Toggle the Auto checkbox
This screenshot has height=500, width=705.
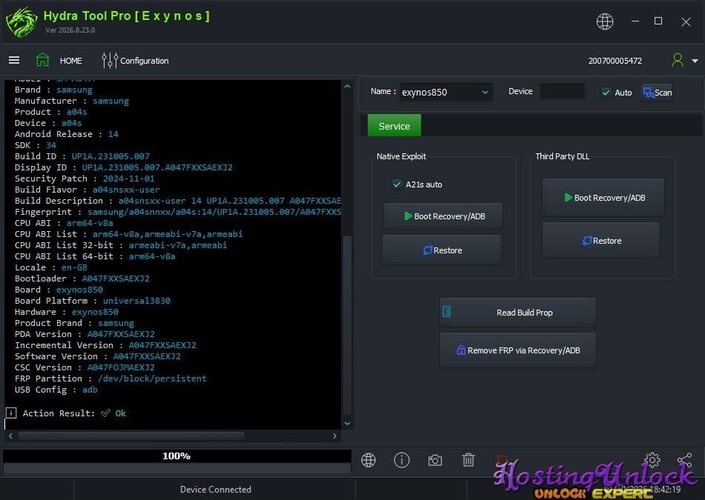click(x=606, y=92)
